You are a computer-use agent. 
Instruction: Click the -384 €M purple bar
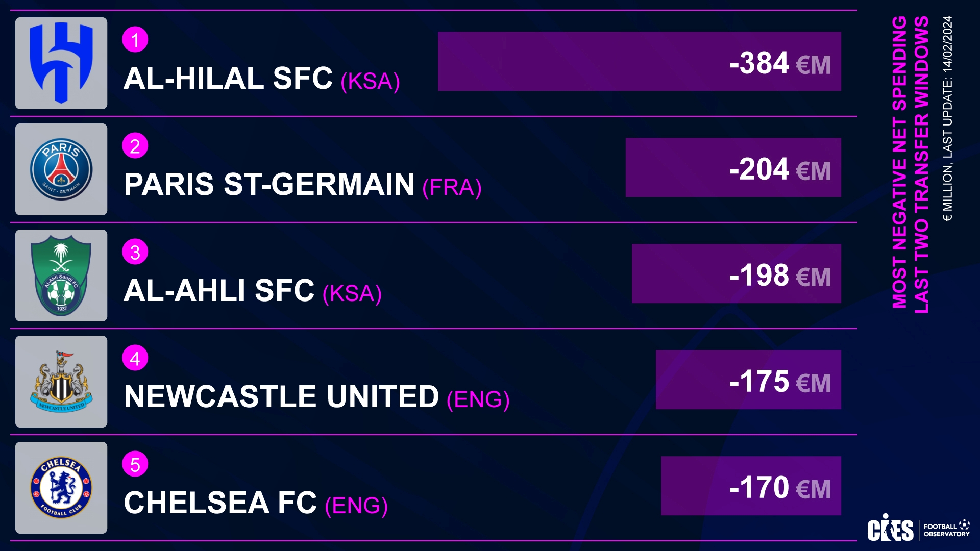(640, 61)
